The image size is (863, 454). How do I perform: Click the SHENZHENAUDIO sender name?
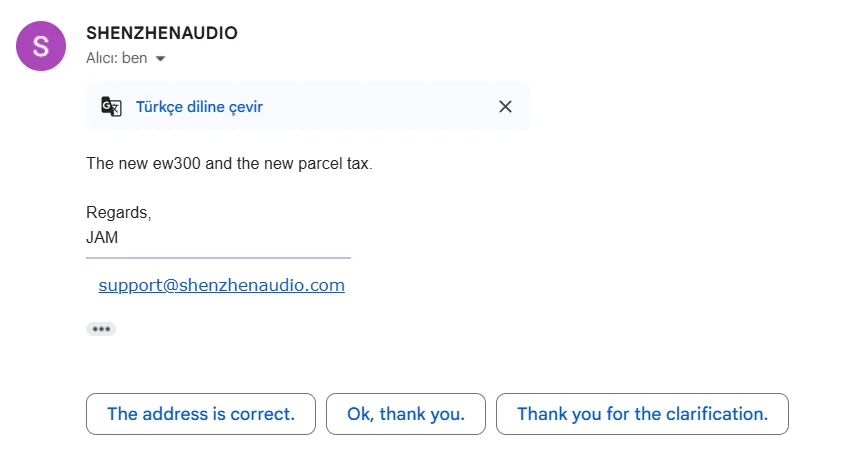(x=162, y=33)
